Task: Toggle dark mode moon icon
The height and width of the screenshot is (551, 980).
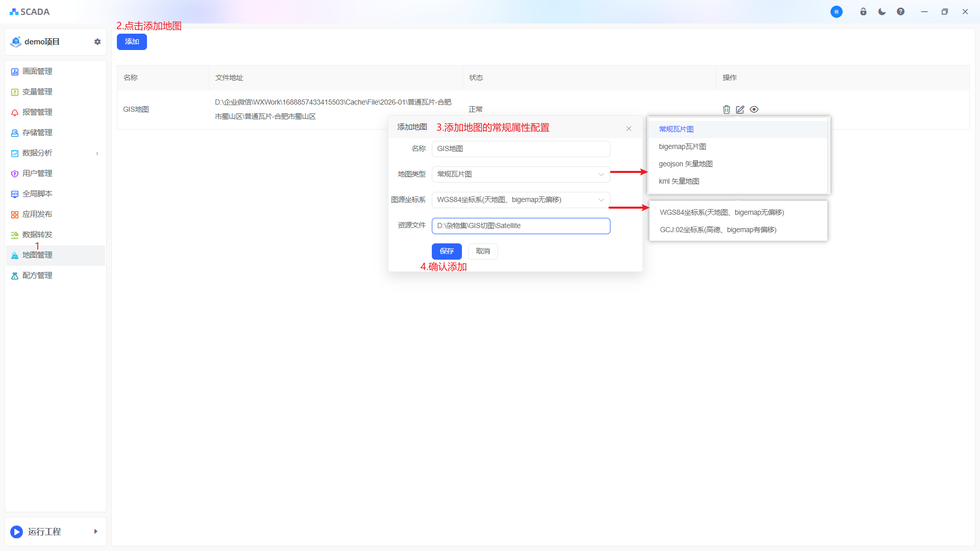Action: (x=882, y=12)
